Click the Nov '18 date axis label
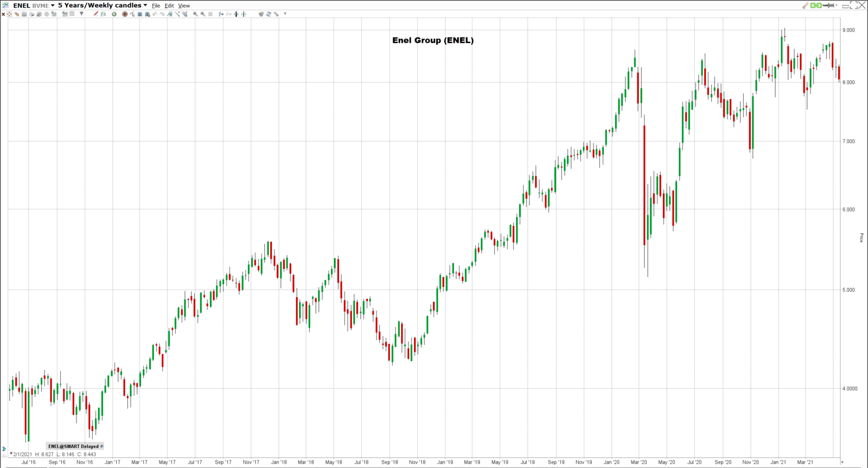 click(417, 462)
